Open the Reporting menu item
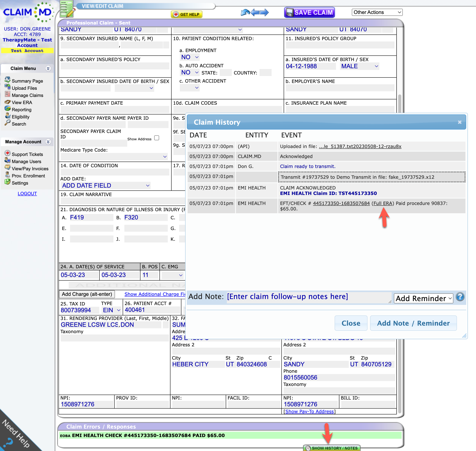 click(21, 110)
